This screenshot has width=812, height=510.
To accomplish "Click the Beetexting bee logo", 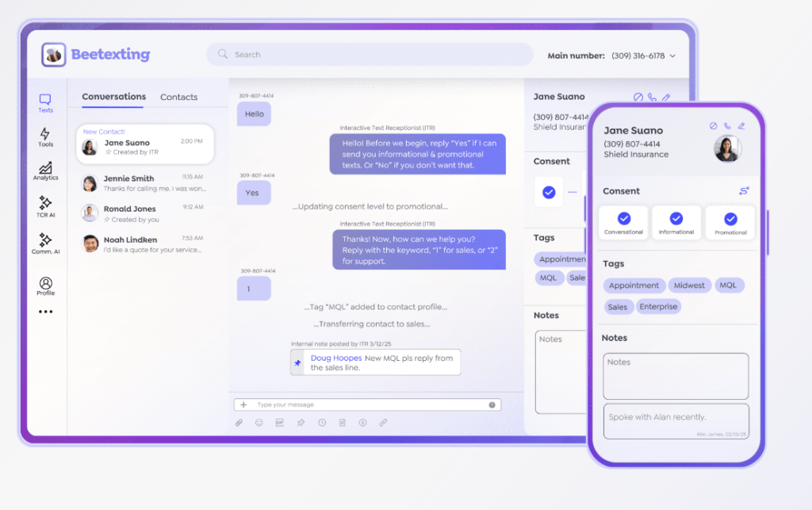I will [54, 55].
